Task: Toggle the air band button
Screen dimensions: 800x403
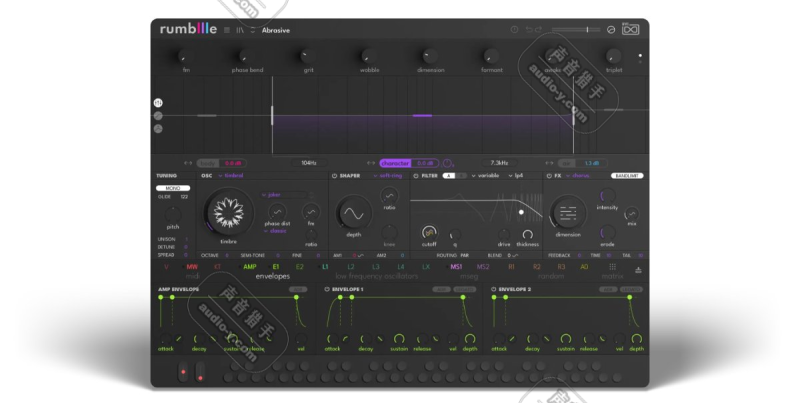Action: [x=566, y=163]
